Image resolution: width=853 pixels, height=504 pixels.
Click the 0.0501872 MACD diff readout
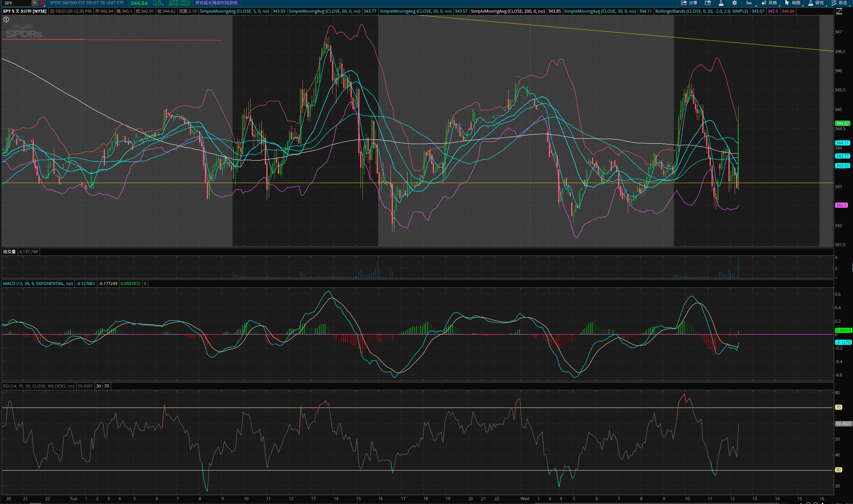(131, 283)
